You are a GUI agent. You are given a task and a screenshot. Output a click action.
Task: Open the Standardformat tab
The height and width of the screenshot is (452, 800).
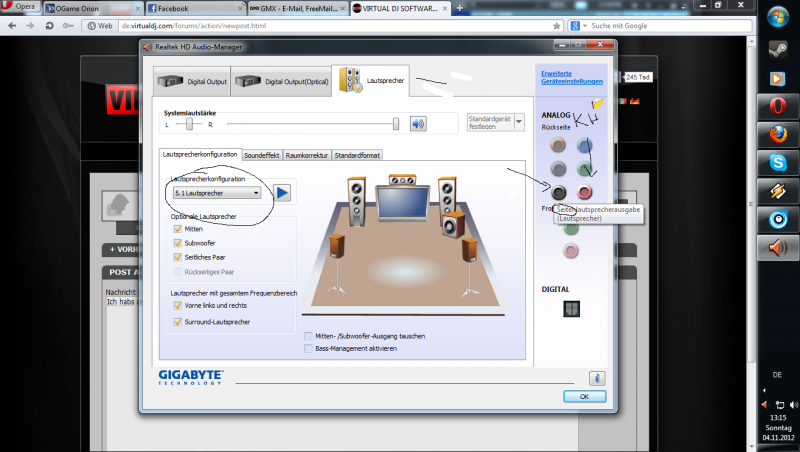tap(357, 155)
